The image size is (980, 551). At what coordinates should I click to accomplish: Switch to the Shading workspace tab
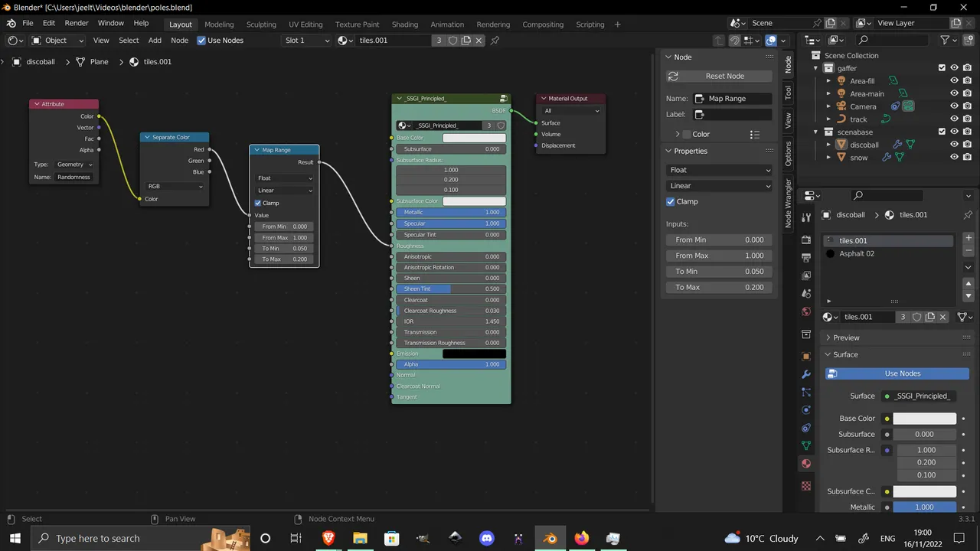pos(405,24)
